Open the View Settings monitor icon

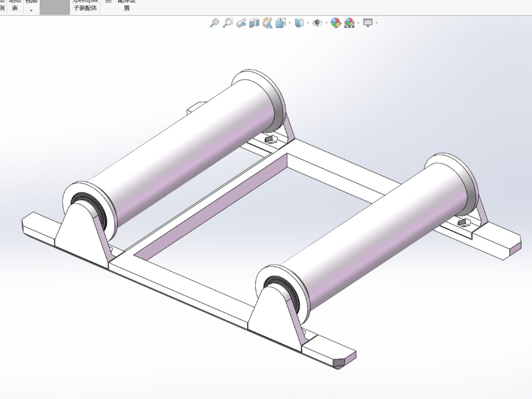click(368, 23)
